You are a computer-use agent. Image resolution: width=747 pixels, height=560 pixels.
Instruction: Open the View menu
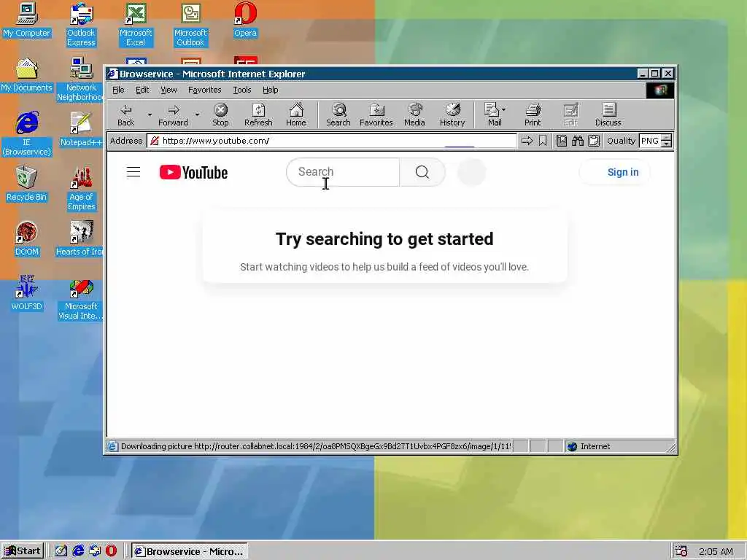[x=169, y=90]
